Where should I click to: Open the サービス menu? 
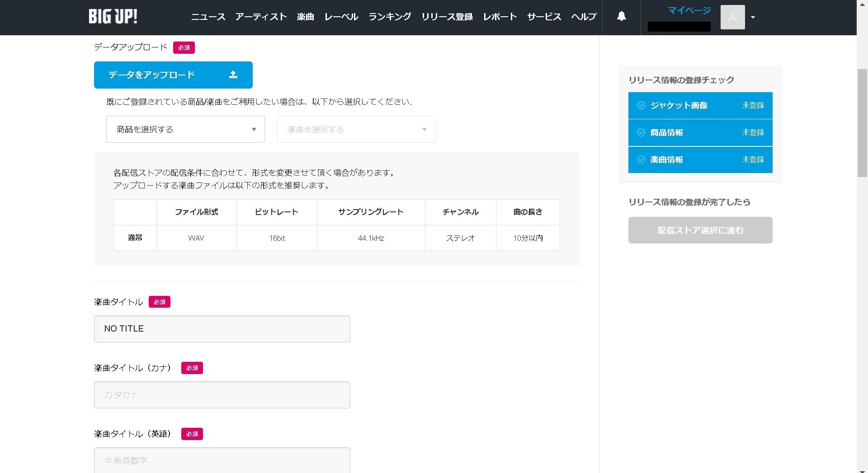[544, 17]
